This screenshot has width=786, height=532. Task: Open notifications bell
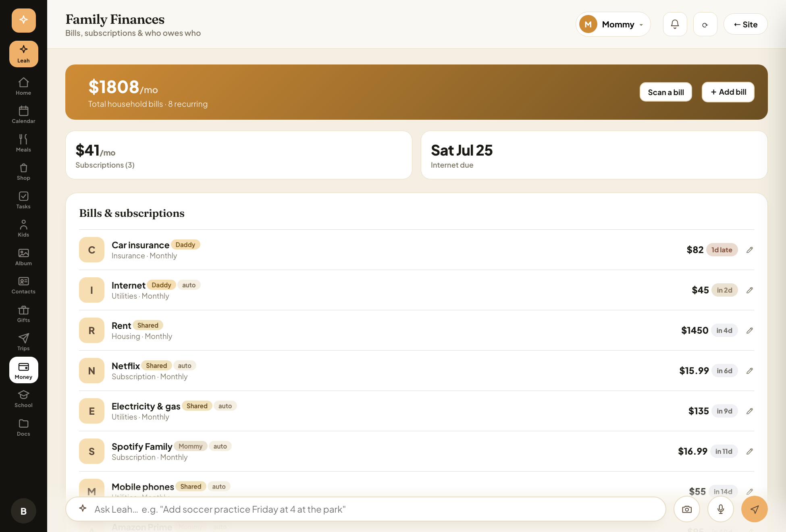[675, 24]
